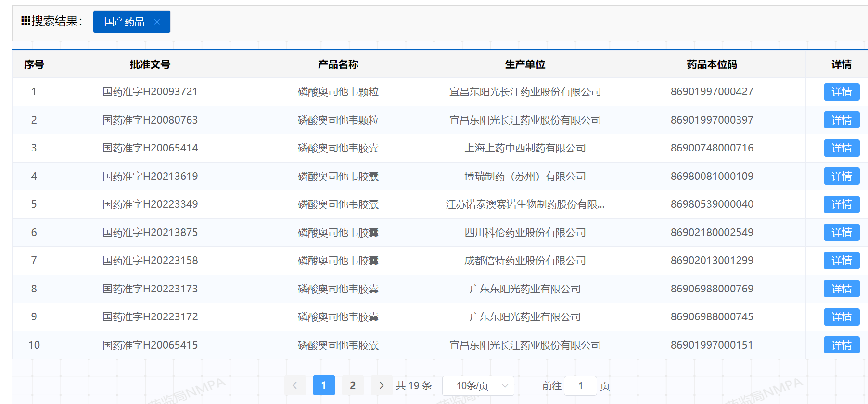Viewport: 868px width, 404px height.
Task: Click 磷酸奥司他韦胶囊 in row 3
Action: pyautogui.click(x=338, y=148)
